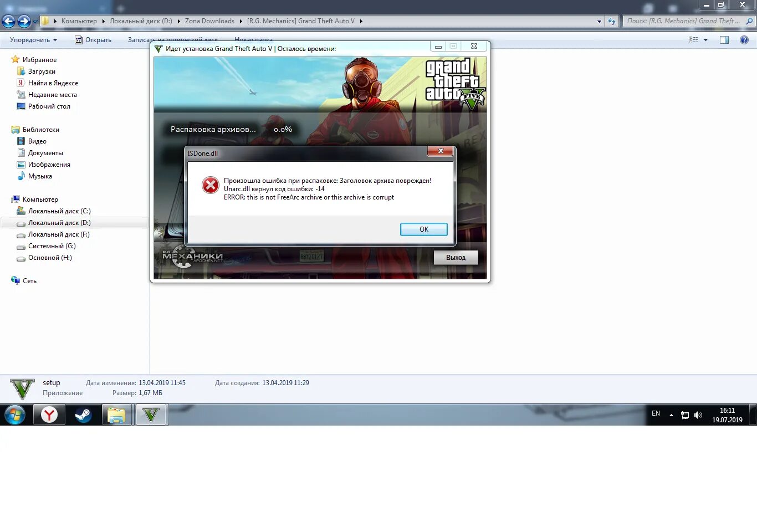This screenshot has height=532, width=757.
Task: Open recent locations dropdown next to nav arrows
Action: [35, 22]
